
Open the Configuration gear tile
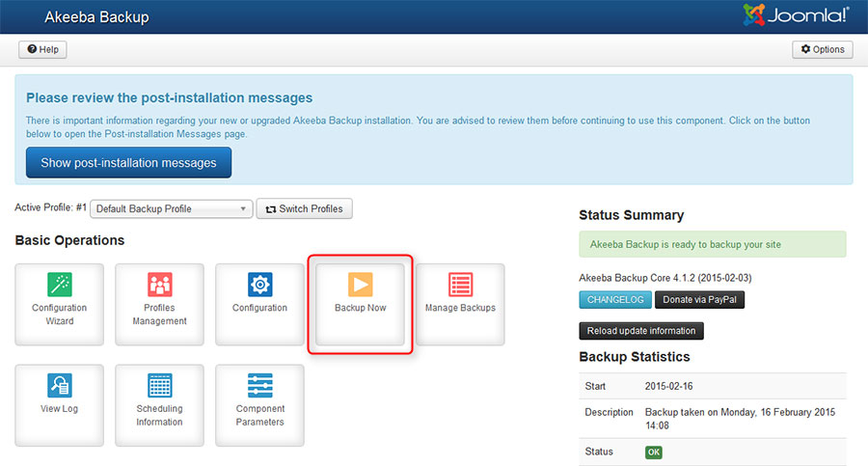[259, 304]
